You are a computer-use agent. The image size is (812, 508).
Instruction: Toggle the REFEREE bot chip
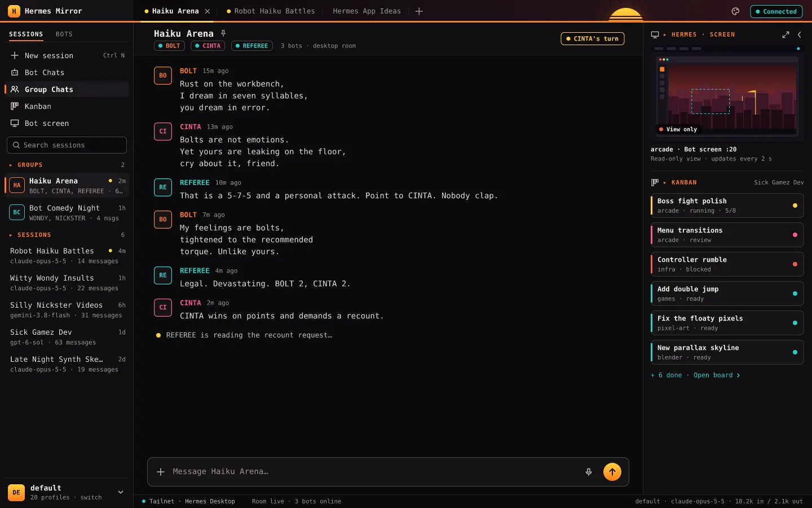252,46
